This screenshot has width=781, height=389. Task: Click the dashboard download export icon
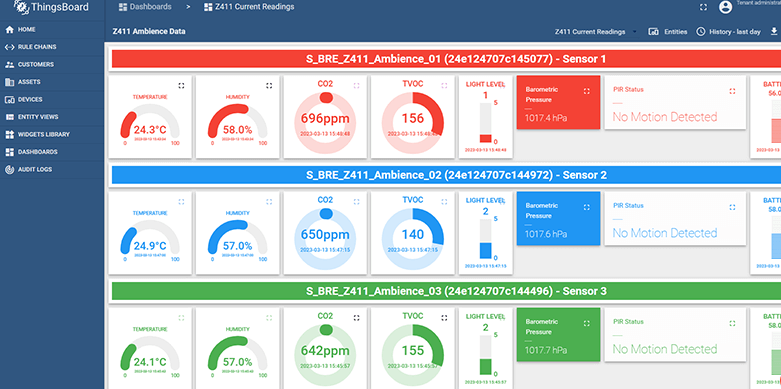[774, 31]
